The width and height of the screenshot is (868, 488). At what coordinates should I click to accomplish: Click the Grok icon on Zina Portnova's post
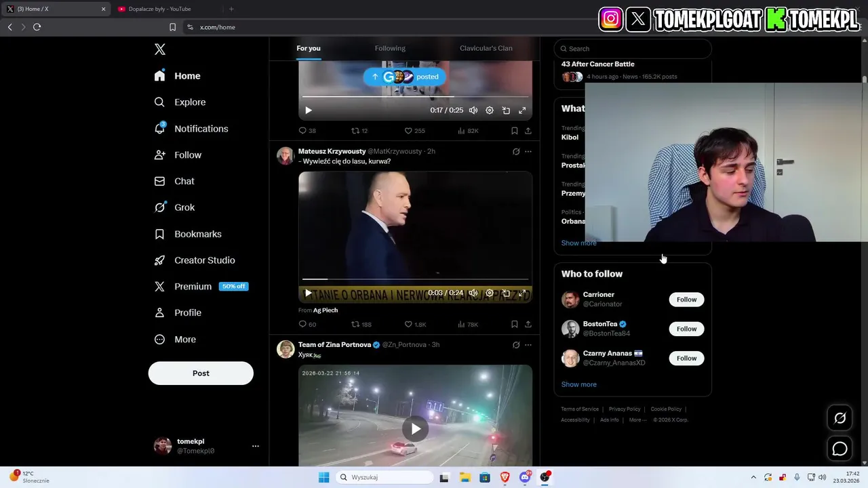(x=516, y=345)
